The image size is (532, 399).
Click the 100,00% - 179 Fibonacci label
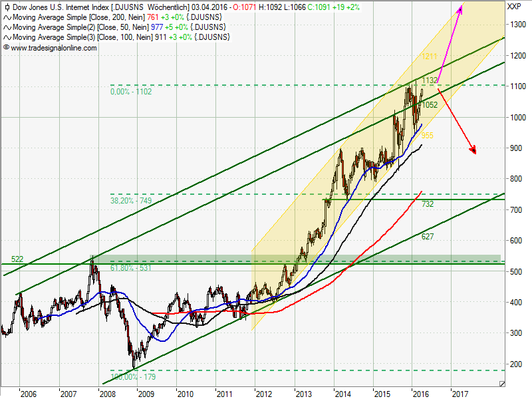pos(134,377)
